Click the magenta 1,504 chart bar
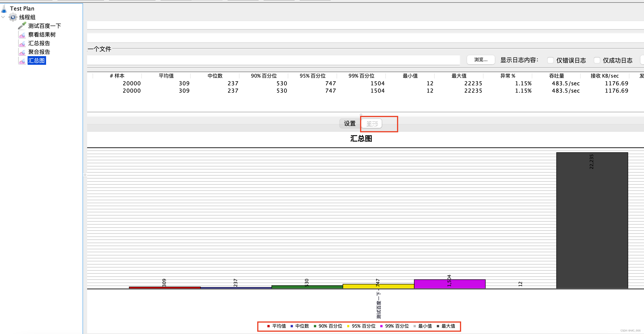 click(450, 284)
